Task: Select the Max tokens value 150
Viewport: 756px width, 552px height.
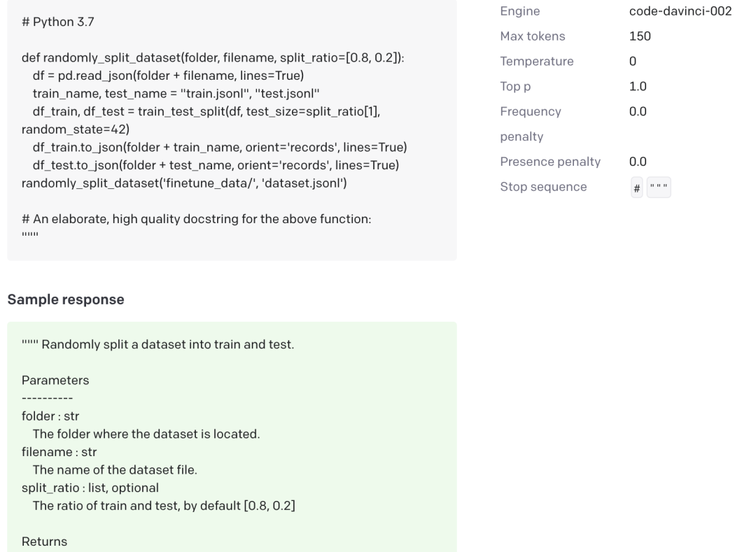Action: [x=640, y=36]
